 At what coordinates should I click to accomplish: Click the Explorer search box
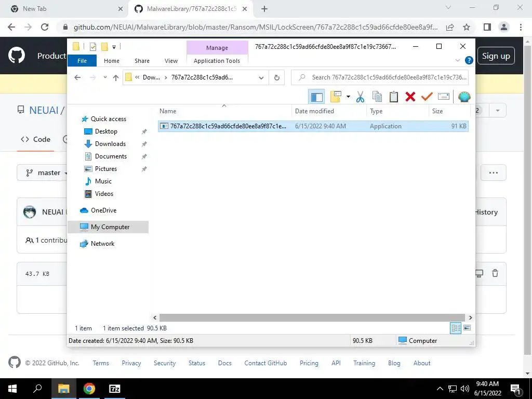[380, 77]
